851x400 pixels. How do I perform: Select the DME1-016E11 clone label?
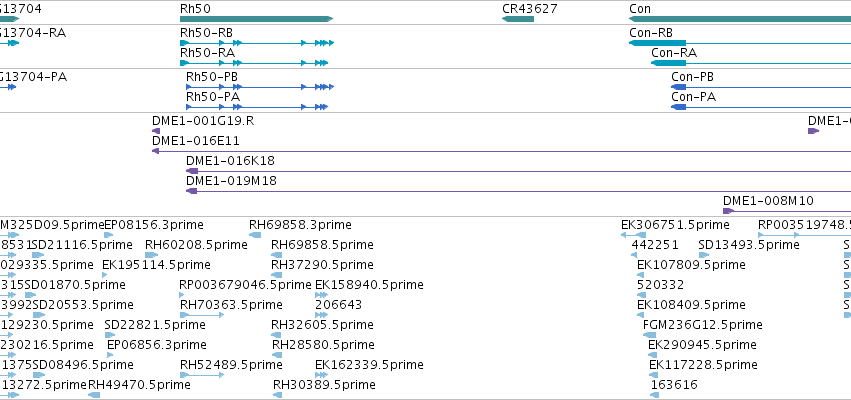pyautogui.click(x=196, y=141)
